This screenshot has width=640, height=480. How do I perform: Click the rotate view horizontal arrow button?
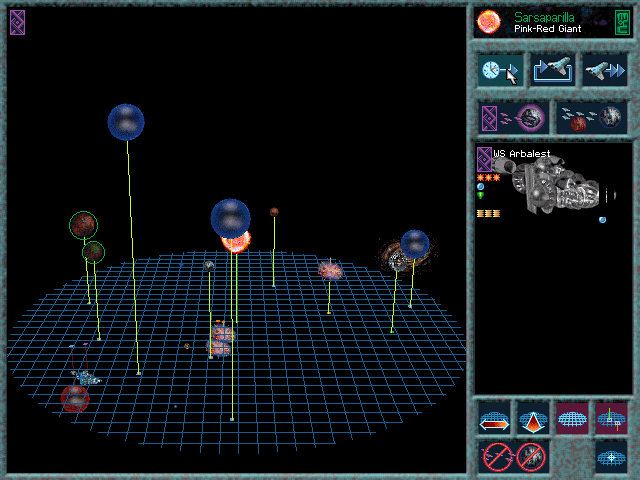494,419
